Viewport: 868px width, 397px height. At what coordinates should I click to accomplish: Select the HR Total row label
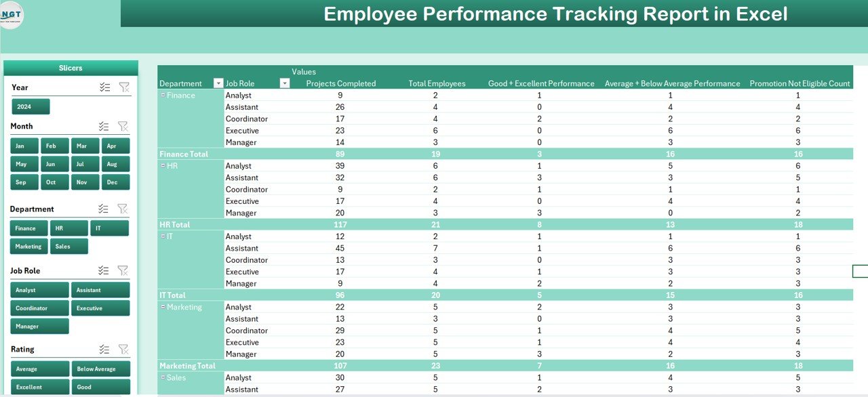(175, 224)
